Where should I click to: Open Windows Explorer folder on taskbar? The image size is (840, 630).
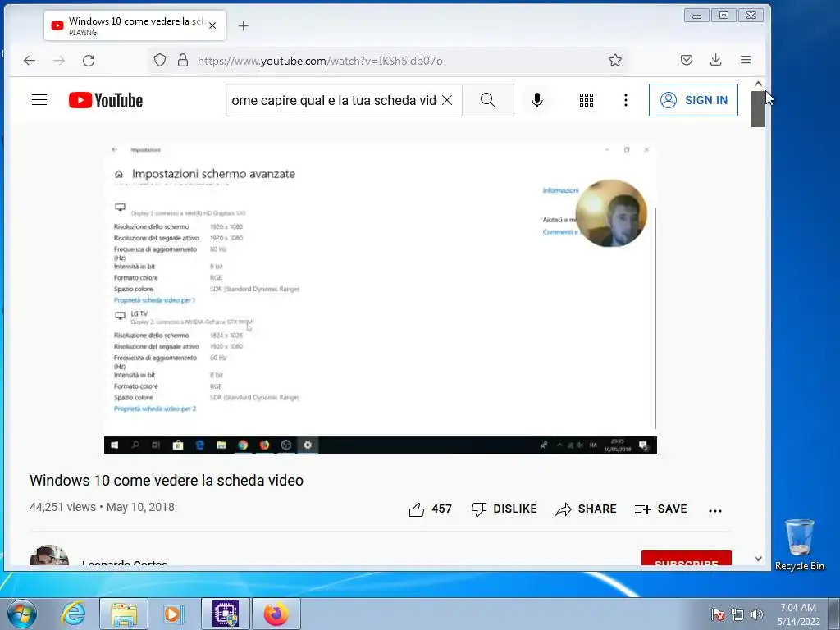(x=124, y=614)
